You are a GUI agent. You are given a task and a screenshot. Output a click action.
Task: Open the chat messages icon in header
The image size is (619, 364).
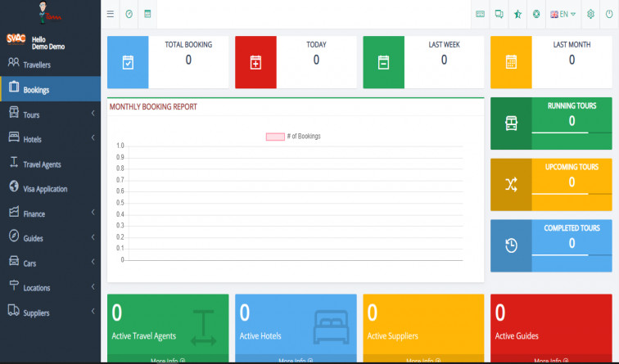pyautogui.click(x=499, y=14)
